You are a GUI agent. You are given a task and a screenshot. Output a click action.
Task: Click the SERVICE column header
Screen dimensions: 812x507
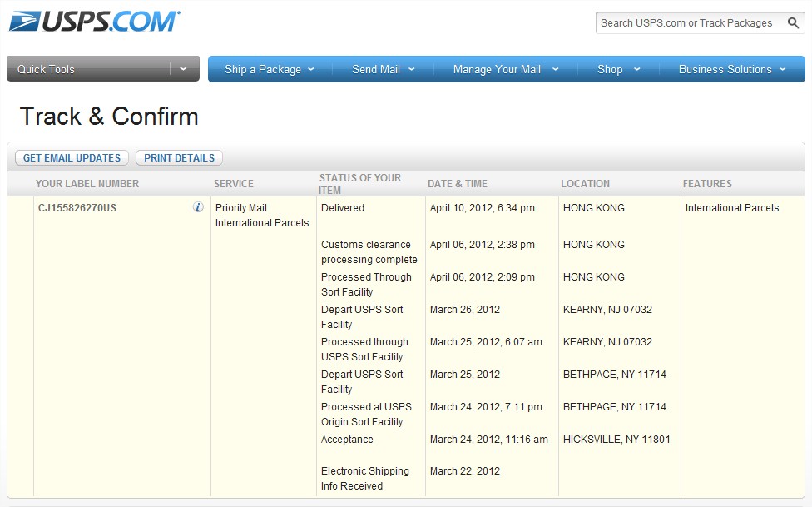(x=234, y=183)
